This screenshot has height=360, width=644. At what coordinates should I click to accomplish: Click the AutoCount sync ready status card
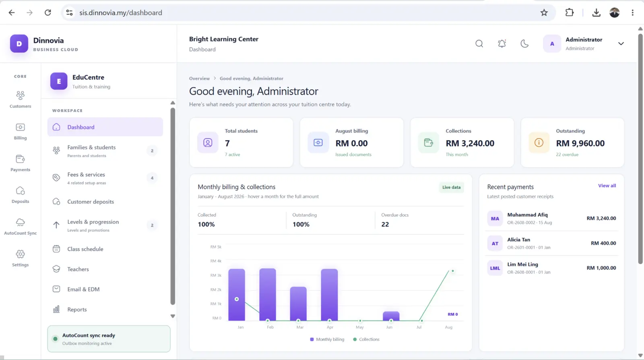109,339
